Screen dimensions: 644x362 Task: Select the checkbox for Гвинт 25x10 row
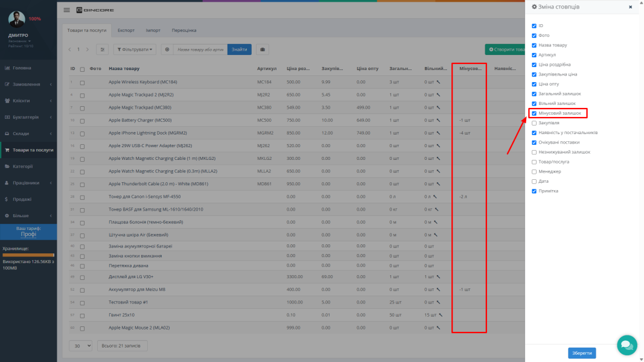tap(82, 316)
